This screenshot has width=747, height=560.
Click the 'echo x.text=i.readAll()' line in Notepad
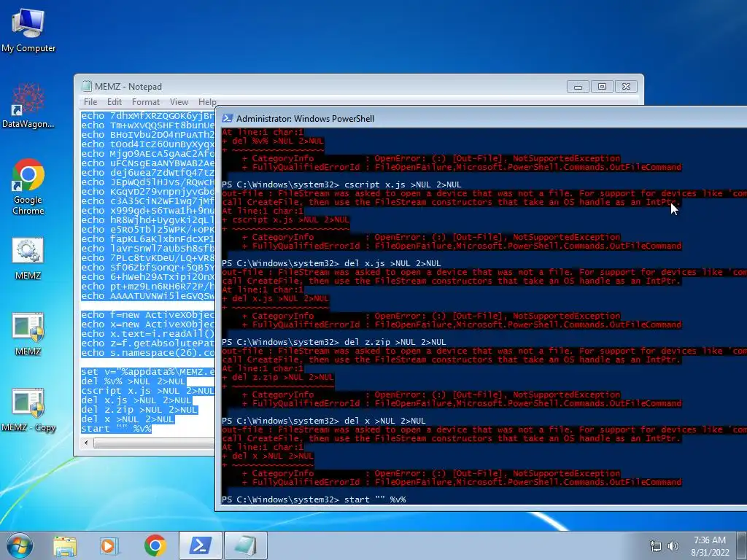click(x=147, y=334)
